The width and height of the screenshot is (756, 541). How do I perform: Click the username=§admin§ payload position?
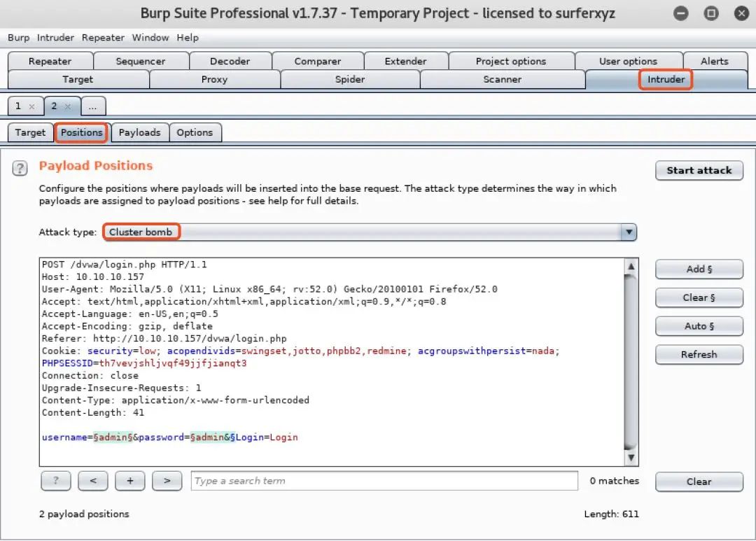[87, 437]
